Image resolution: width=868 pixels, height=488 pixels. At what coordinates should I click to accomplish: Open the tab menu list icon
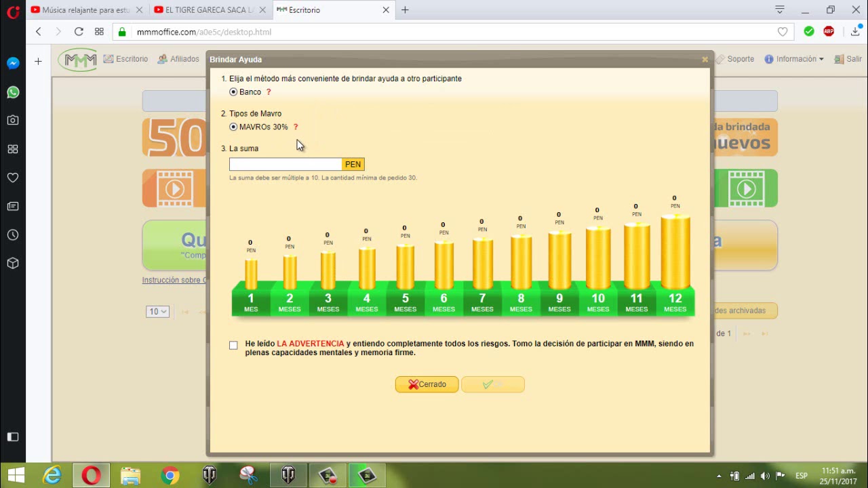[780, 10]
